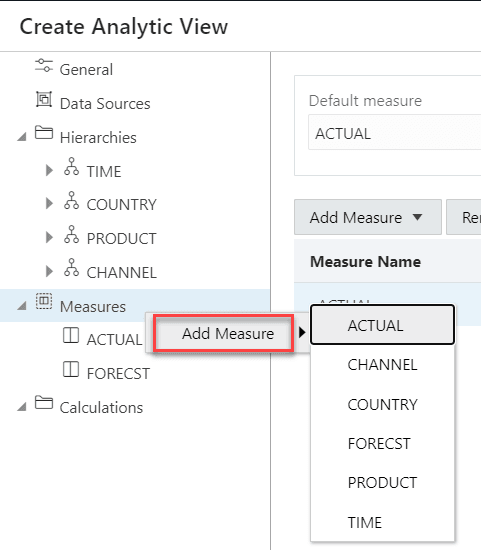Collapse the Measures tree node

(x=22, y=306)
